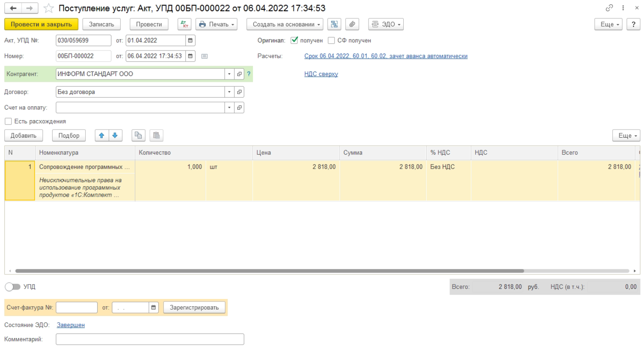
Task: Click the horizontal table scrollbar
Action: [270, 271]
